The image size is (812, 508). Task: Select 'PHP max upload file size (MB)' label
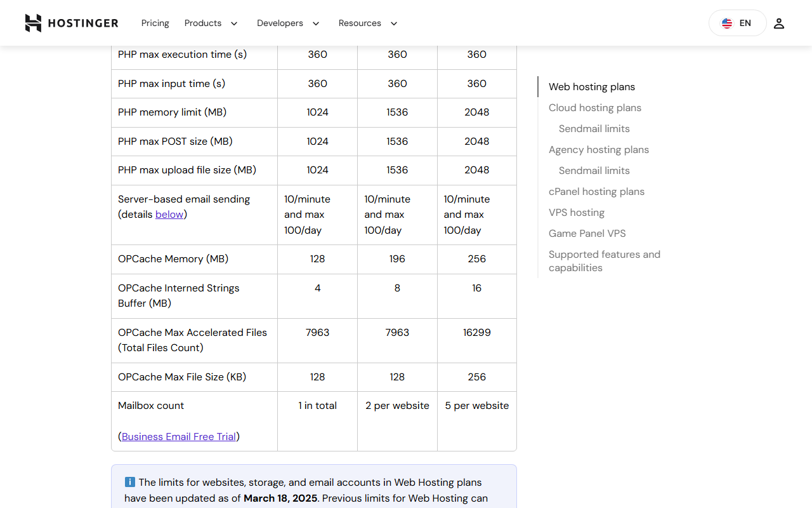[x=187, y=170]
